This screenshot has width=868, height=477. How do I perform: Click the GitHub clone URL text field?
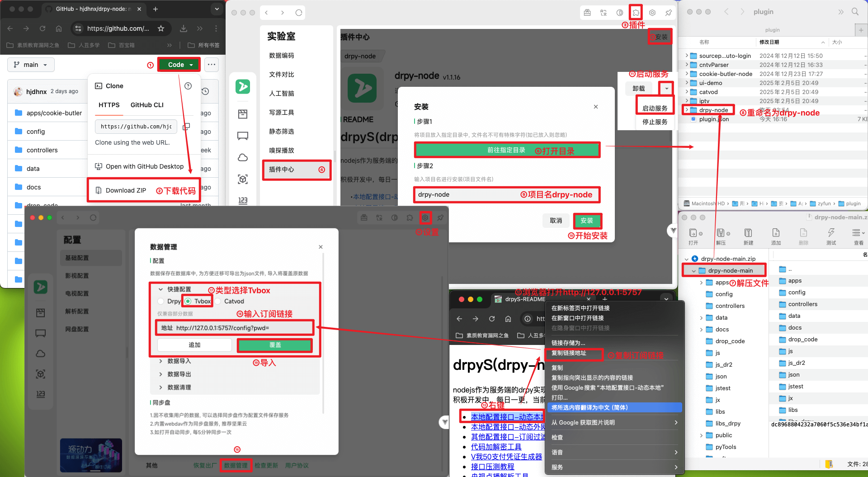[x=136, y=127]
